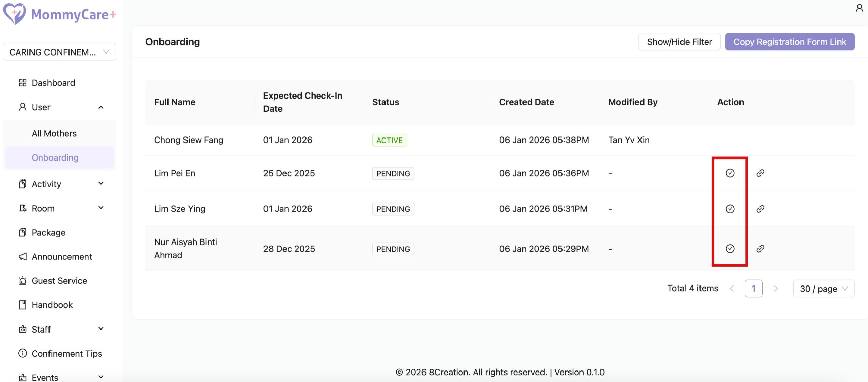Open the CARING CONFINEM... organization dropdown
Image resolution: width=868 pixels, height=382 pixels.
tap(60, 52)
